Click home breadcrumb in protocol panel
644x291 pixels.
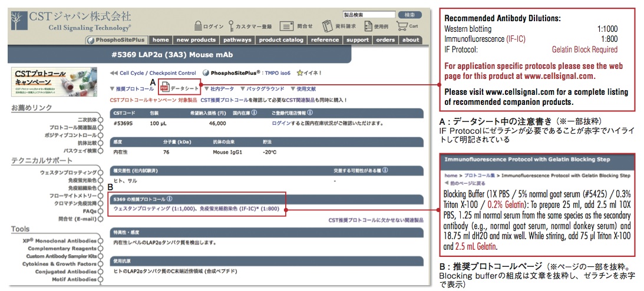pyautogui.click(x=451, y=176)
